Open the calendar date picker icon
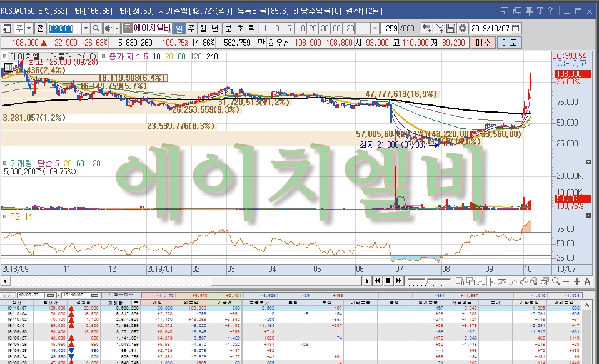The height and width of the screenshot is (364, 599). pyautogui.click(x=515, y=28)
